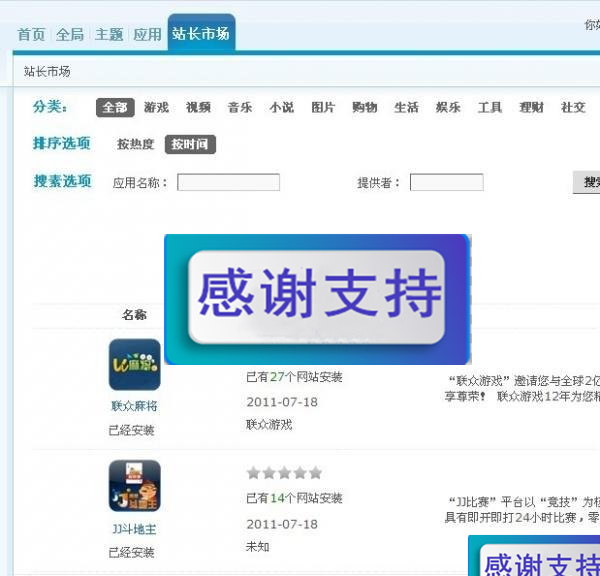Choose the 小说 category
This screenshot has height=576, width=600.
(x=282, y=108)
